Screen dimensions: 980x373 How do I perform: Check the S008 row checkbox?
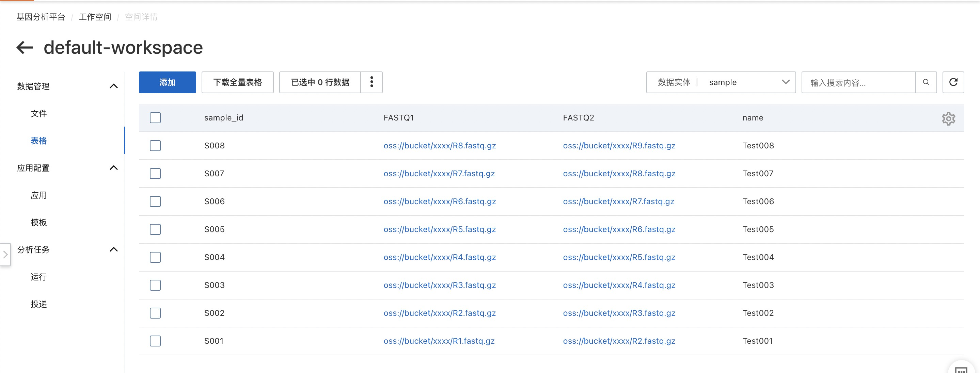click(x=155, y=146)
